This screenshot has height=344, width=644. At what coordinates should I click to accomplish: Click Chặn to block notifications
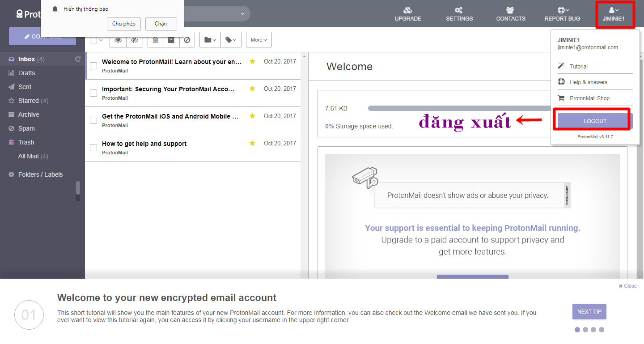[x=161, y=24]
